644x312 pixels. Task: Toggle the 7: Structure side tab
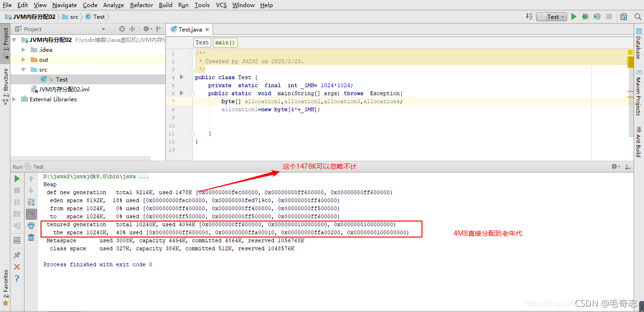(6, 86)
